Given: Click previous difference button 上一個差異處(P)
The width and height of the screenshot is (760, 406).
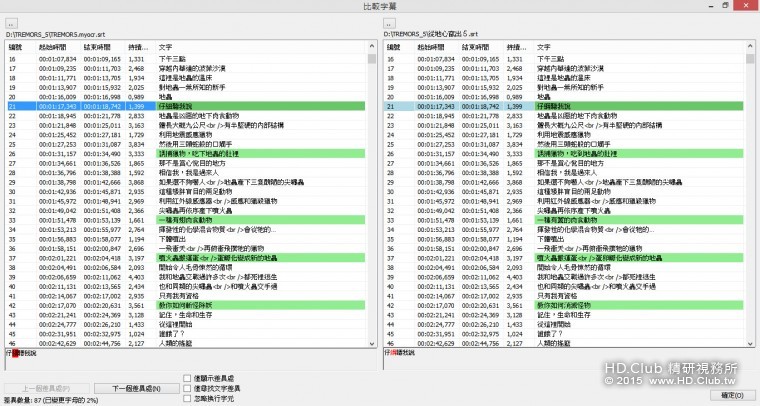Looking at the screenshot, I should pos(47,389).
